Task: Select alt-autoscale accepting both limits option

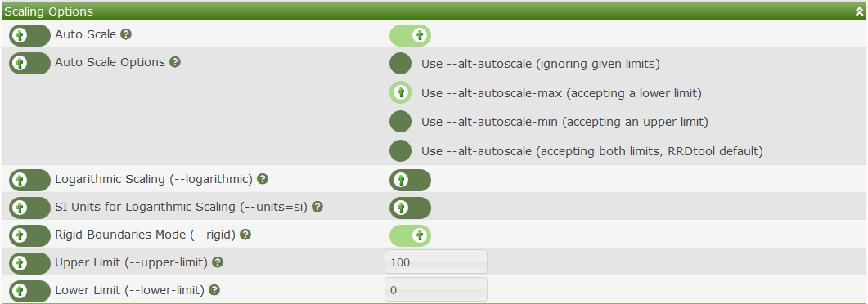Action: [400, 151]
